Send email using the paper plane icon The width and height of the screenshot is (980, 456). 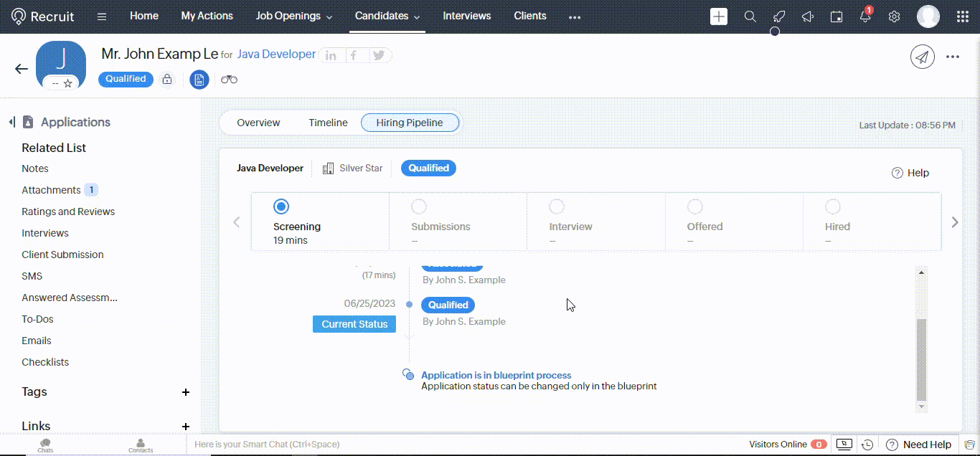click(x=923, y=57)
